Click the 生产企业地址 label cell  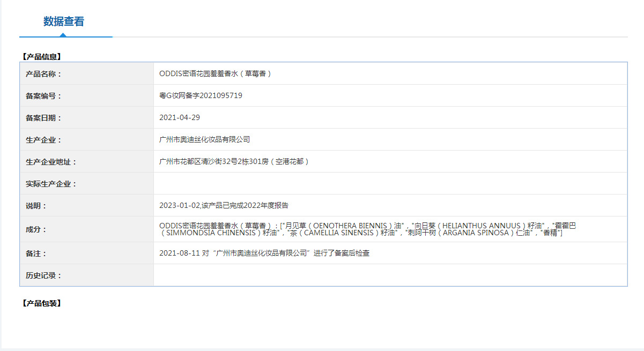[x=87, y=162]
